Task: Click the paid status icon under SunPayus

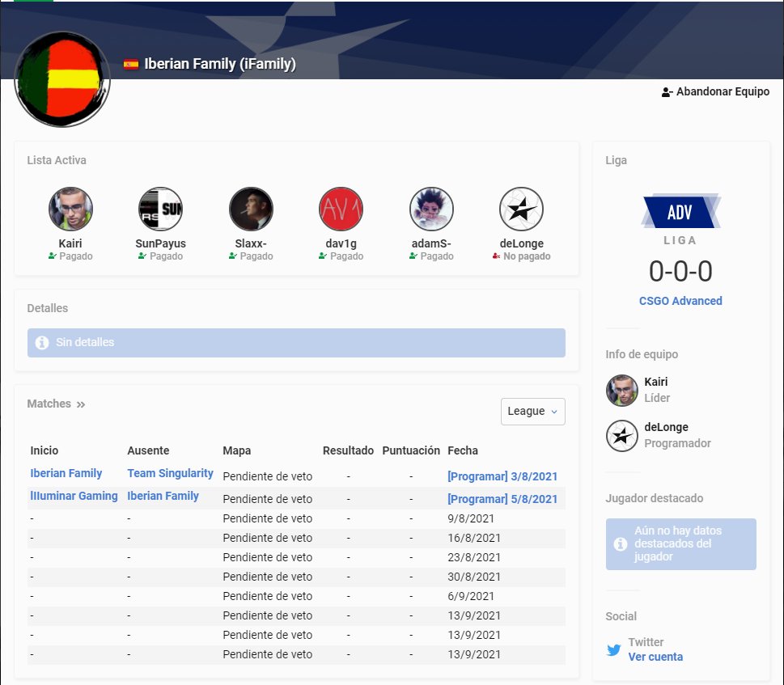Action: [x=142, y=256]
